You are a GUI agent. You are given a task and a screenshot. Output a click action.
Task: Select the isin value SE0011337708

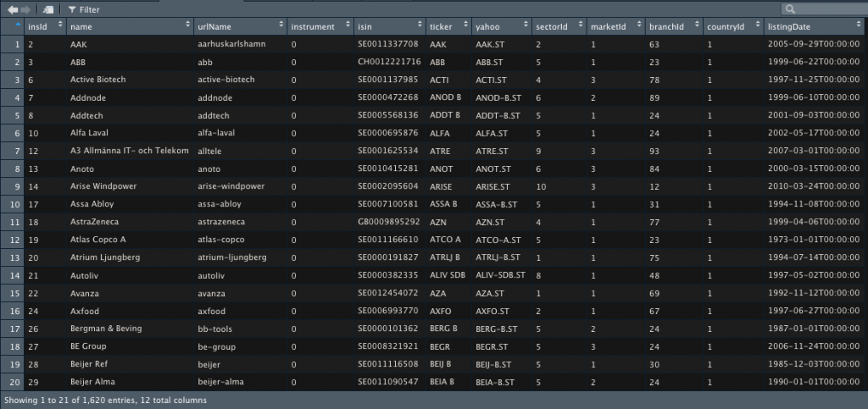(x=388, y=44)
